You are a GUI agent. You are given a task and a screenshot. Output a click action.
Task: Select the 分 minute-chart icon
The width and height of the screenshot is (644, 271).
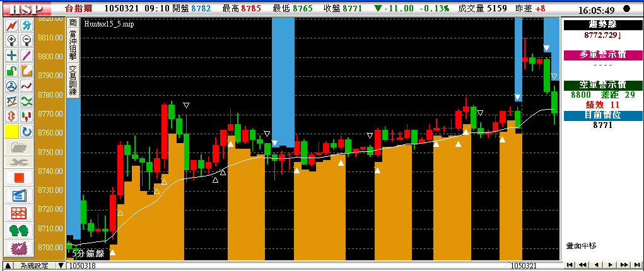(27, 26)
